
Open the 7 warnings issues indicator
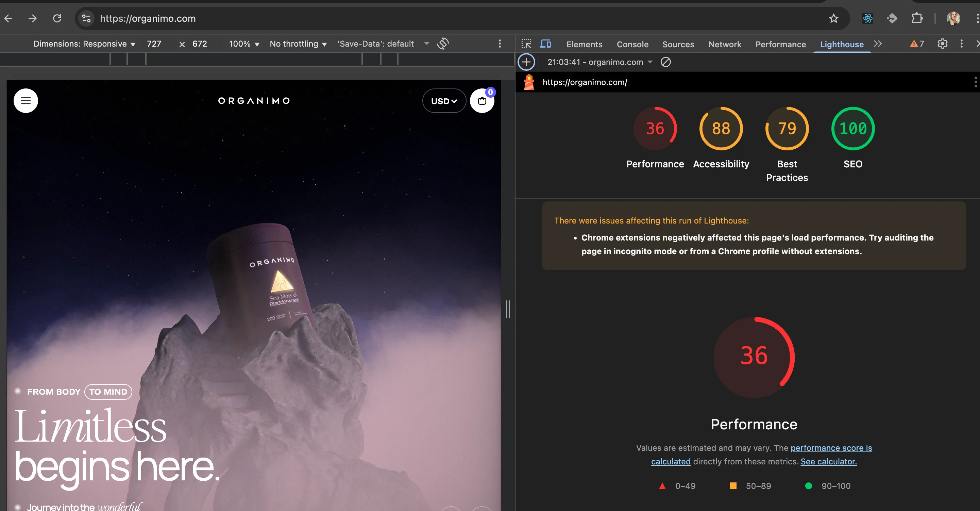tap(917, 44)
